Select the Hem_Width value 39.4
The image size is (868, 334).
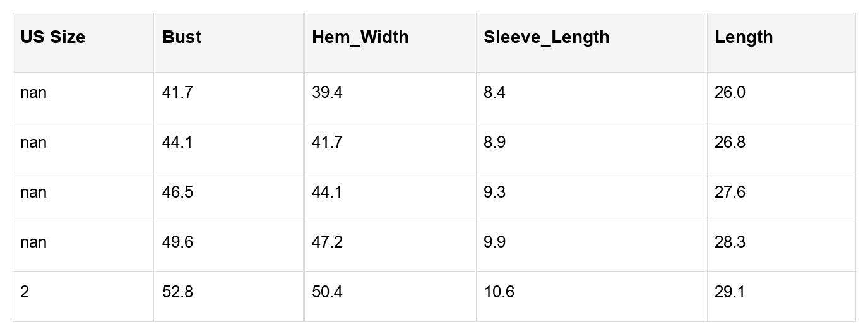[327, 93]
